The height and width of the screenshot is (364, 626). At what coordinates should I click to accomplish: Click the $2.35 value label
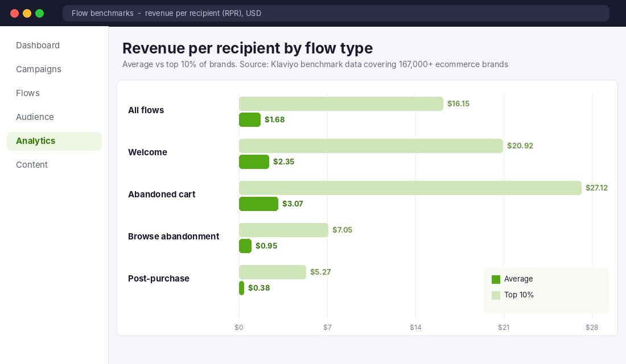click(x=284, y=162)
